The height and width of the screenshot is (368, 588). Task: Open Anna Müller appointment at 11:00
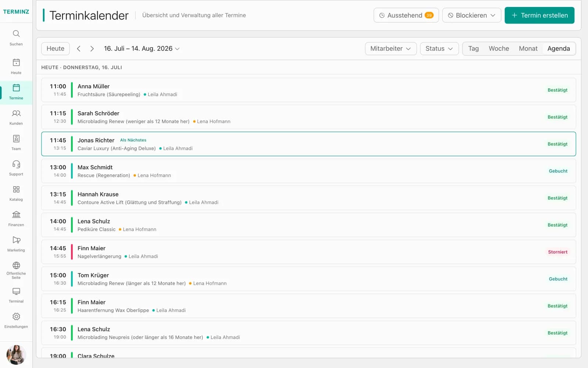coord(308,90)
